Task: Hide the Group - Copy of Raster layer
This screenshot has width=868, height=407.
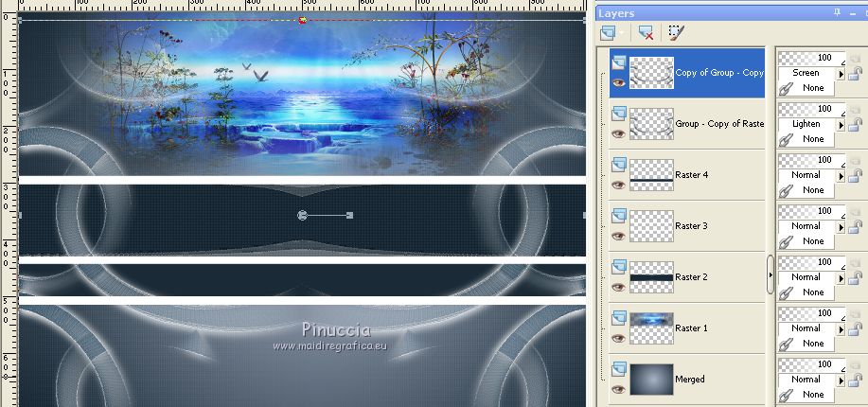Action: (618, 133)
